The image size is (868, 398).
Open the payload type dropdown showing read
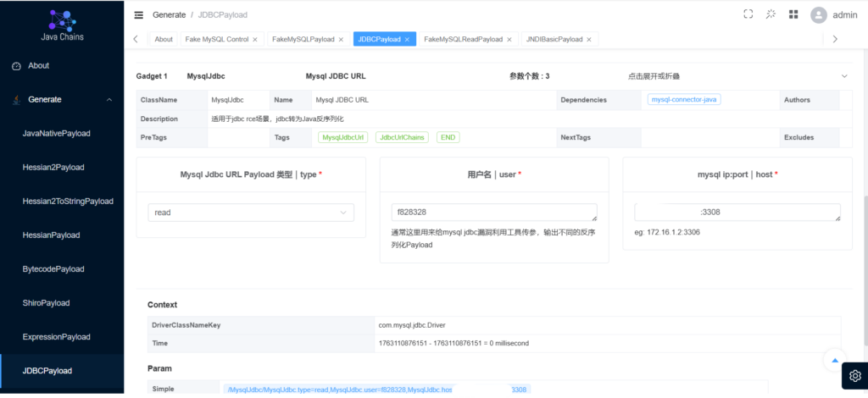[x=251, y=213]
